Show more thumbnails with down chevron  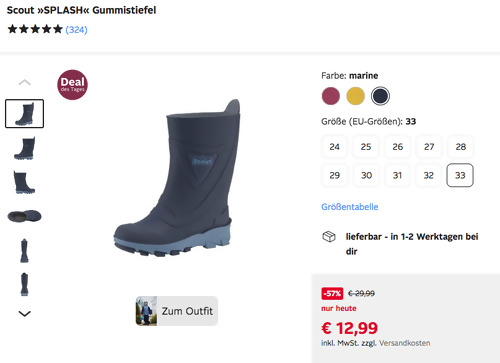click(x=25, y=313)
